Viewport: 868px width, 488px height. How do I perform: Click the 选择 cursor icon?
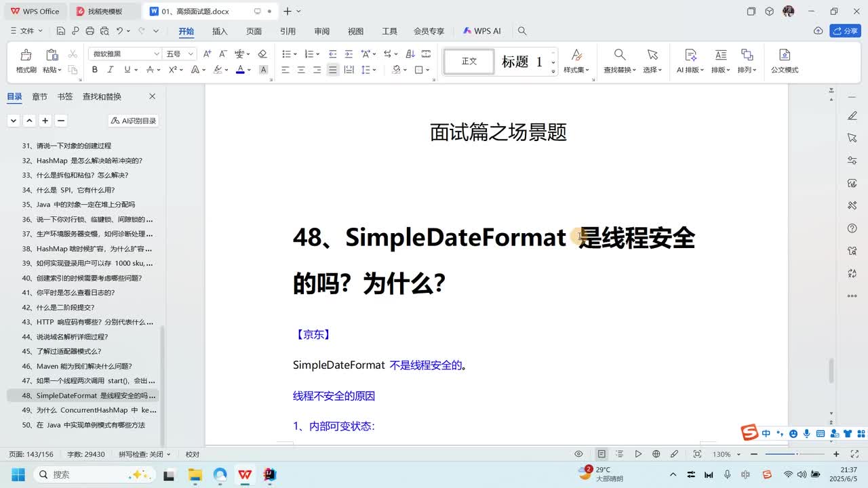click(652, 55)
